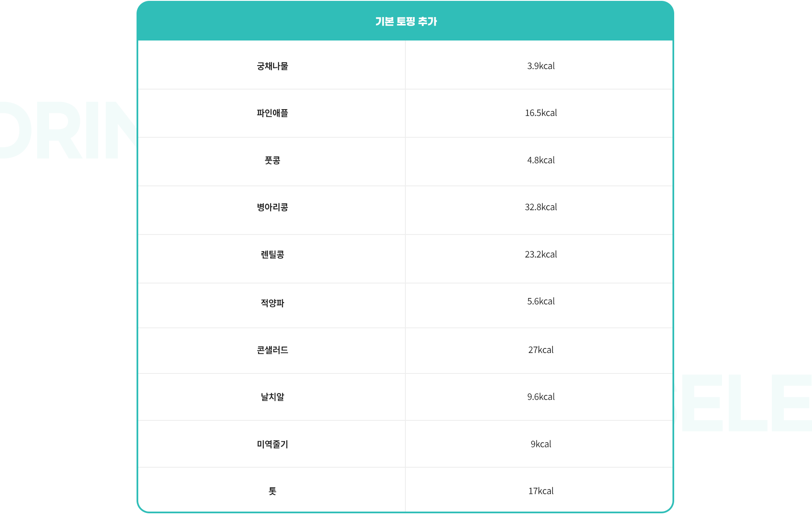Select the 궁채나물 topping name

(272, 66)
